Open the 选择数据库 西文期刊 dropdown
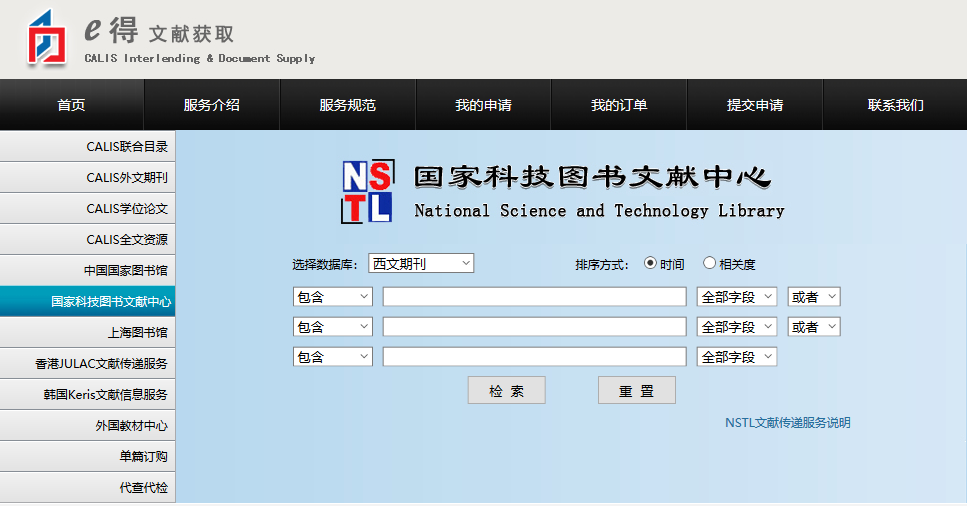The image size is (967, 506). pos(421,263)
